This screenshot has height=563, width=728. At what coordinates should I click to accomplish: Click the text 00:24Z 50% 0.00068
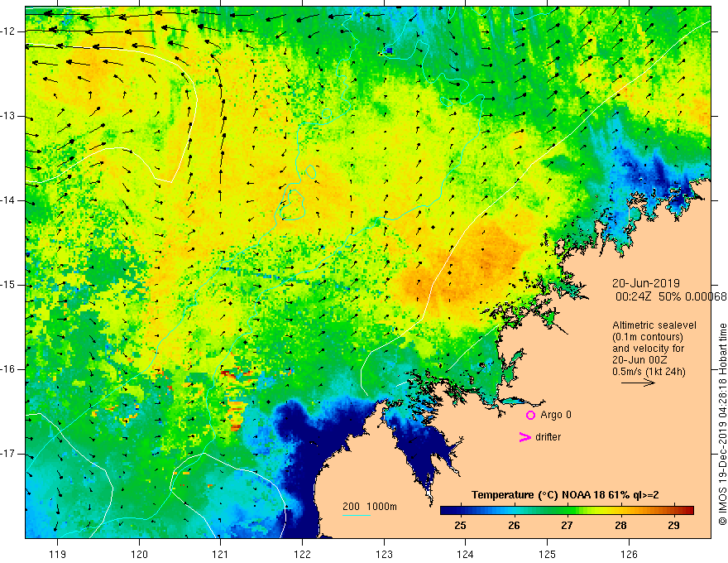click(x=671, y=296)
